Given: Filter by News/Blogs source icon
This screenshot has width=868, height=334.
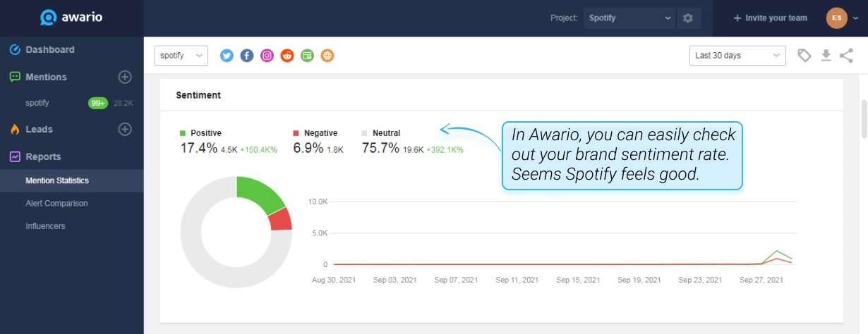Looking at the screenshot, I should pos(307,56).
